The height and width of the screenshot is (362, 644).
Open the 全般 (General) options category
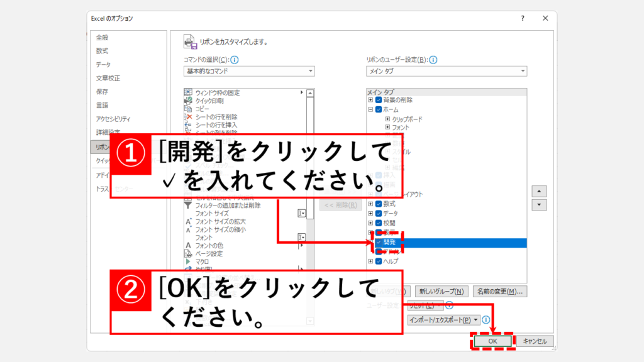click(102, 37)
